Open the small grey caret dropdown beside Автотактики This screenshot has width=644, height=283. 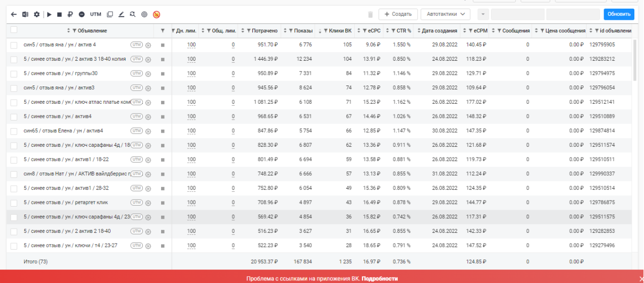483,14
